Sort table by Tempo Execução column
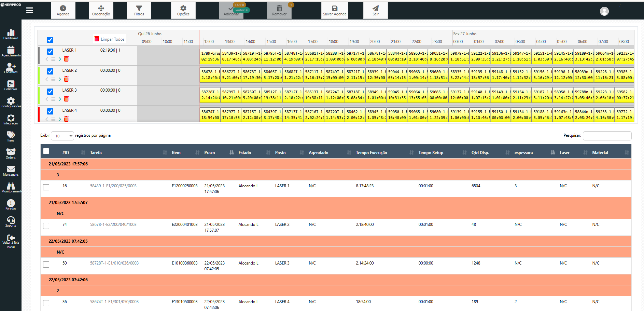 371,153
